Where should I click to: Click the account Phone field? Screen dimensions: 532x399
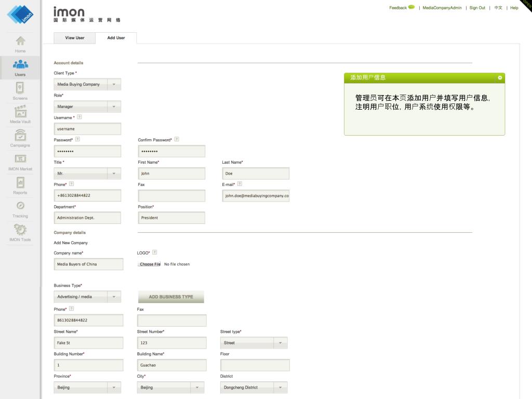tap(87, 196)
